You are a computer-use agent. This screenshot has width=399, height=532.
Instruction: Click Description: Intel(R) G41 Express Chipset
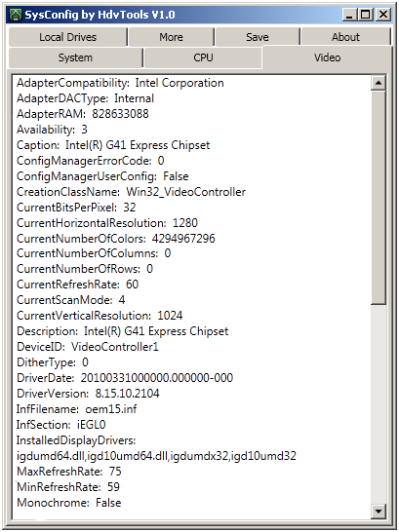(x=123, y=331)
